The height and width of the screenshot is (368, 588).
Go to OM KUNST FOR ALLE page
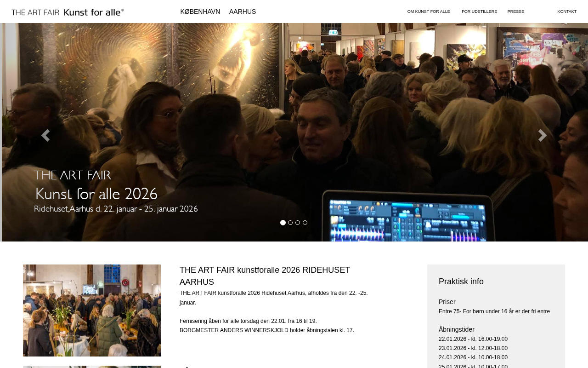[x=429, y=11]
